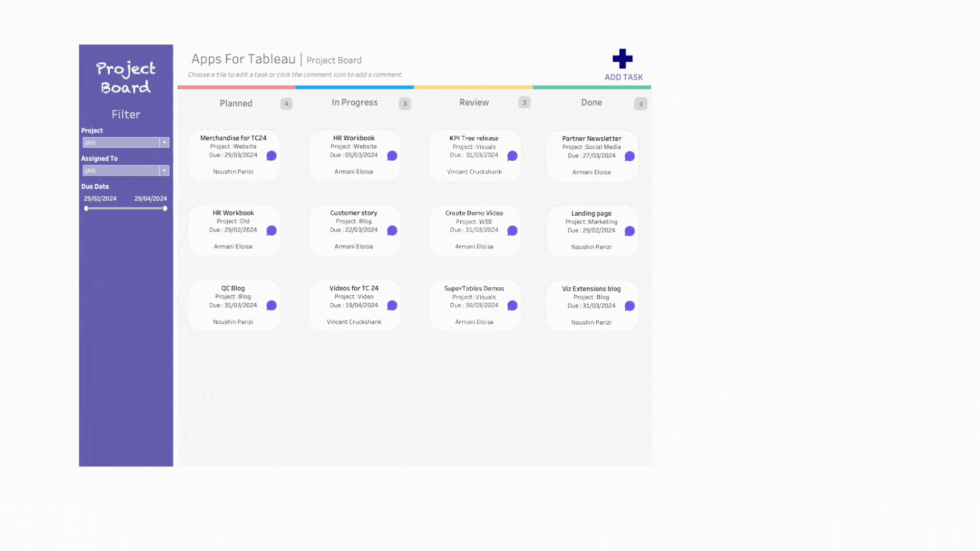Click comment icon on Partner Newsletter tile

click(x=630, y=156)
